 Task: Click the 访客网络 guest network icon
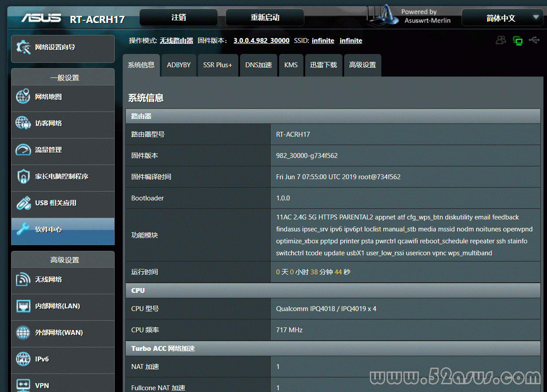coord(23,123)
